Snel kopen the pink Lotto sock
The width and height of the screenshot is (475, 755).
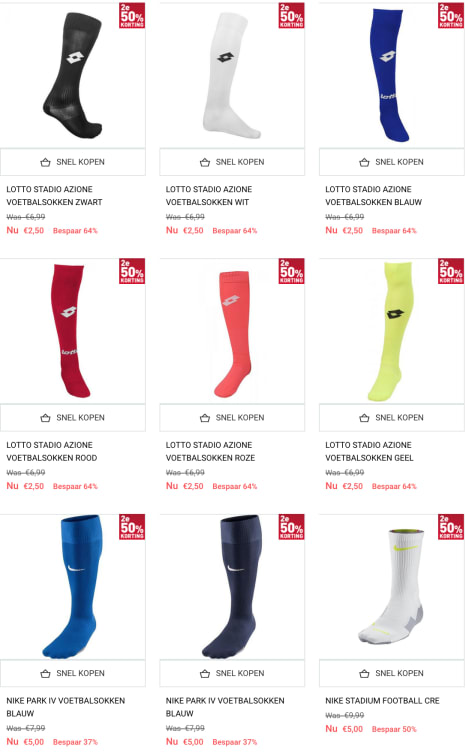click(232, 418)
